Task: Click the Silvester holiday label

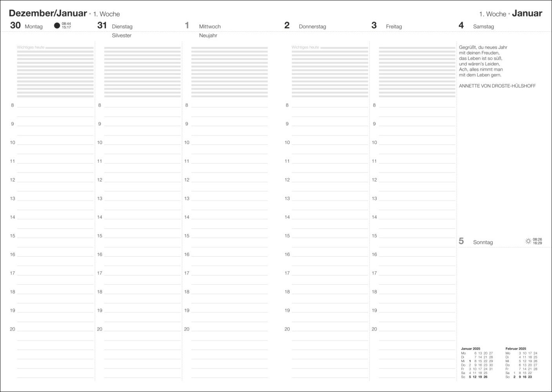Action: coord(122,35)
